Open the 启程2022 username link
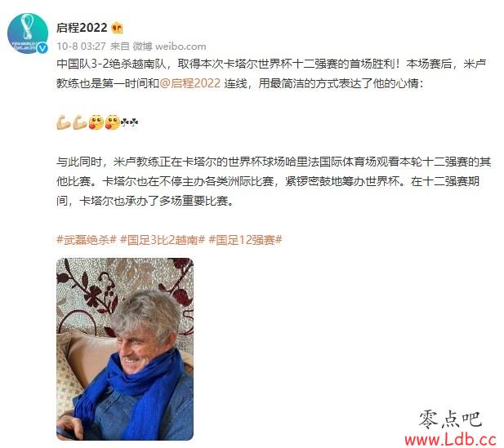Viewport: 504px width, 448px height. 82,28
